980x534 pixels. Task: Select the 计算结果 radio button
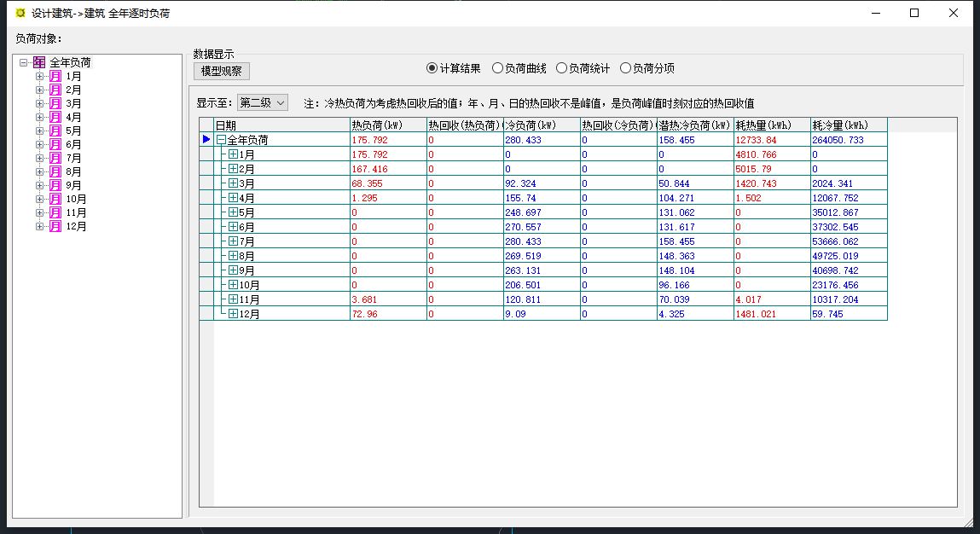432,68
